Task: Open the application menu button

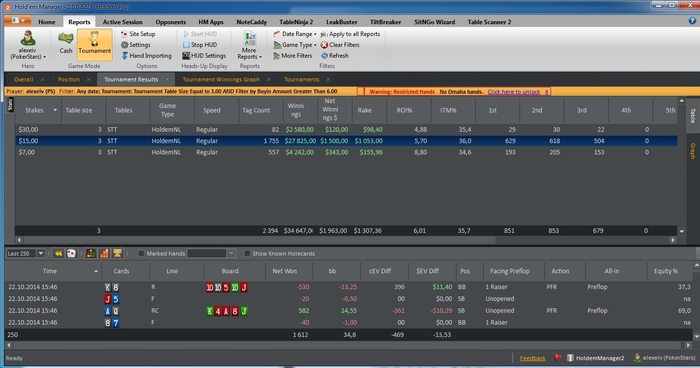Action: point(18,21)
